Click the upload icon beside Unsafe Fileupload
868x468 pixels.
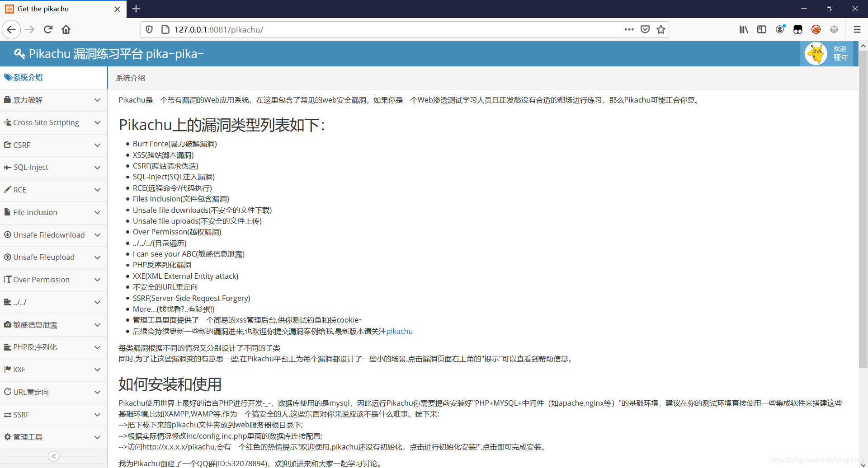coord(7,257)
